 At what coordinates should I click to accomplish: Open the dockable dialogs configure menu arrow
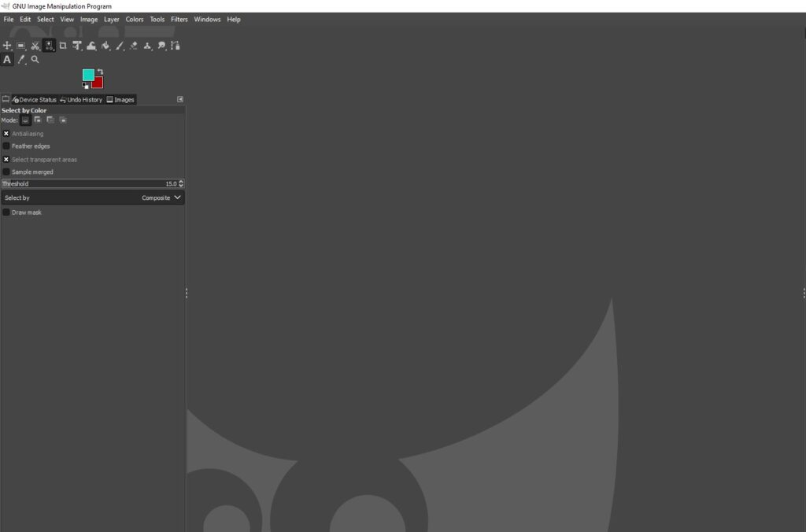point(179,99)
